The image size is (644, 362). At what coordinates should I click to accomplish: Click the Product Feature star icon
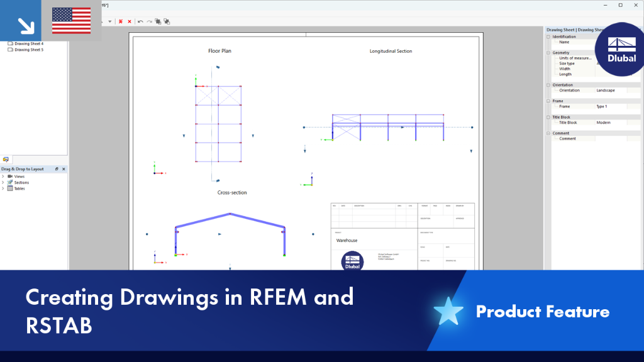(x=448, y=312)
